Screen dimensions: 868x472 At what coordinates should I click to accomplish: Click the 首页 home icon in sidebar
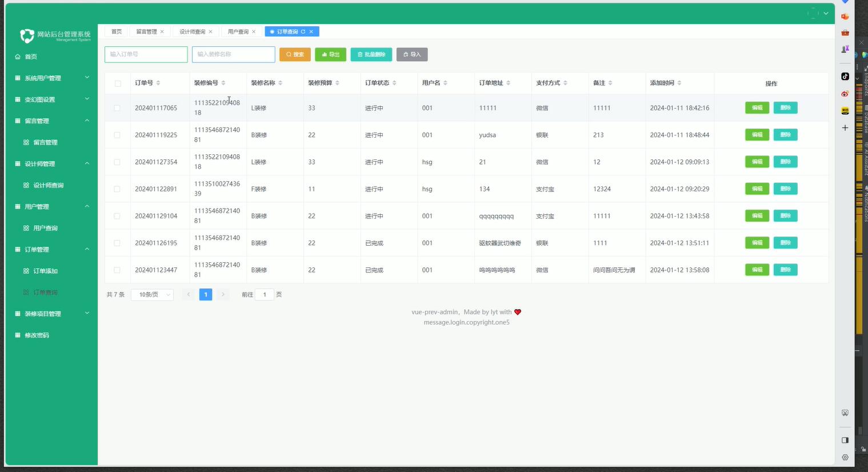18,57
